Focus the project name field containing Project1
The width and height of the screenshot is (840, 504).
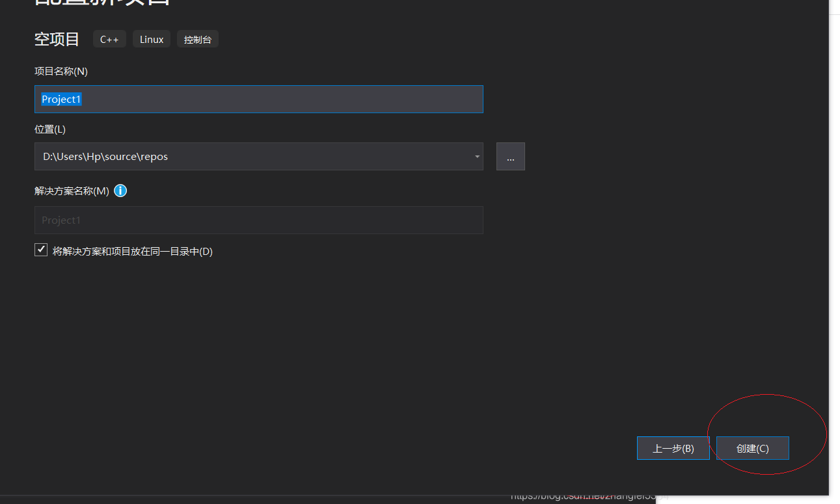(259, 99)
